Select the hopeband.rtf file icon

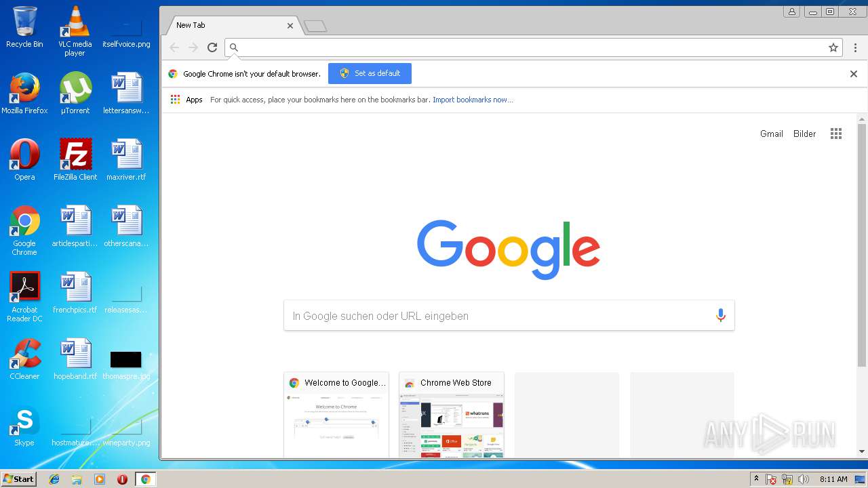click(x=75, y=359)
